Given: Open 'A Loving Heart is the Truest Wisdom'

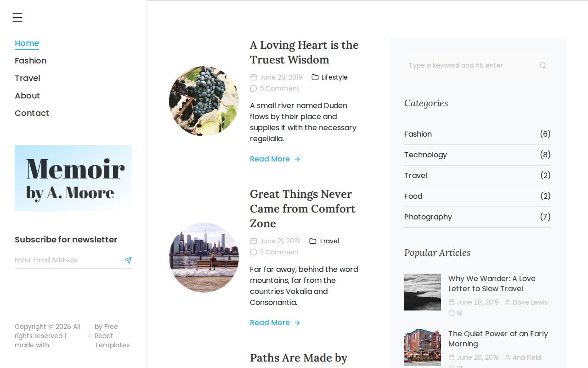Looking at the screenshot, I should tap(304, 52).
